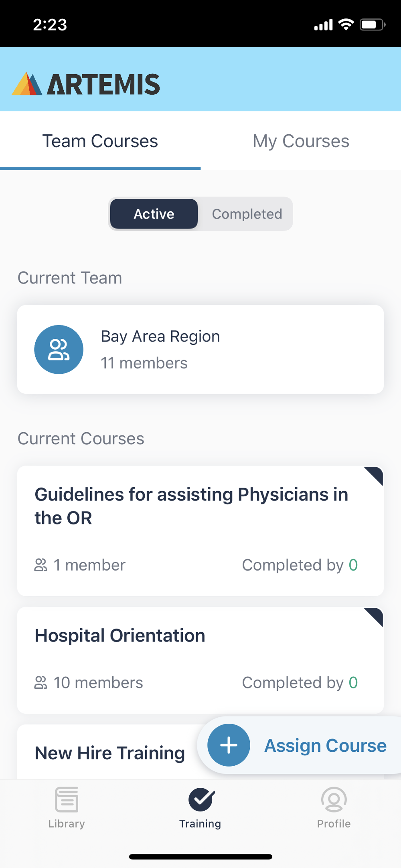Tap corner flag on Hospital Orientation card

click(x=375, y=616)
